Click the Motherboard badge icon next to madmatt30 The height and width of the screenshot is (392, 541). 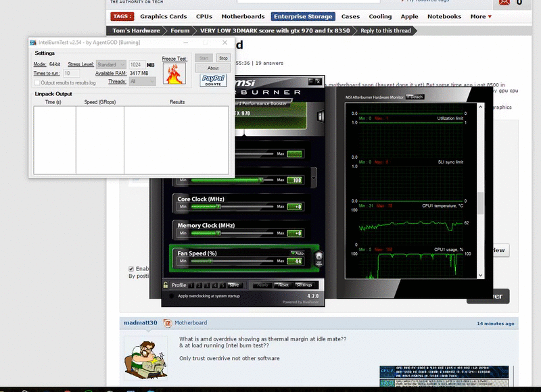pos(168,323)
